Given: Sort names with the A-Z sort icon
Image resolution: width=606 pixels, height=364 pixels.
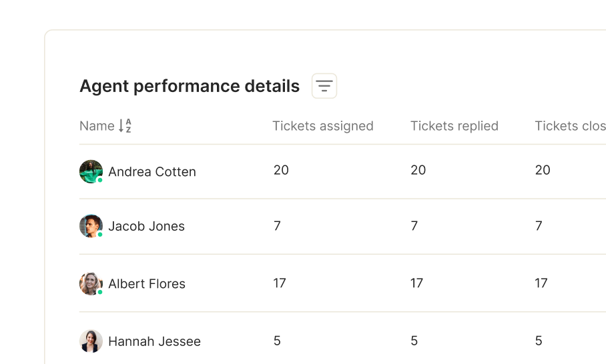Looking at the screenshot, I should point(125,126).
